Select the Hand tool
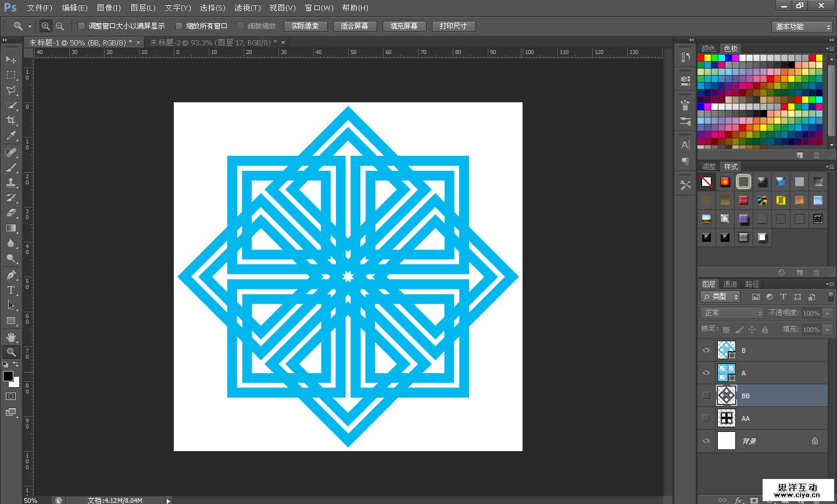 pos(11,337)
